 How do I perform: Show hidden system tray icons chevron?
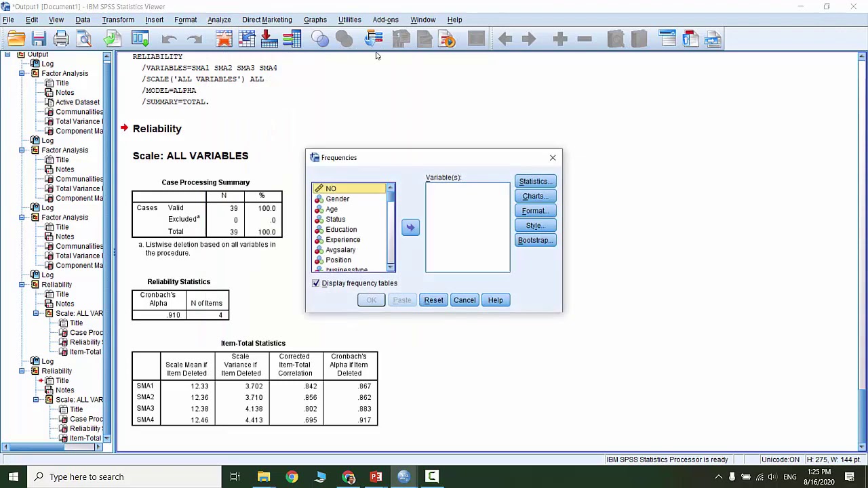click(x=719, y=476)
